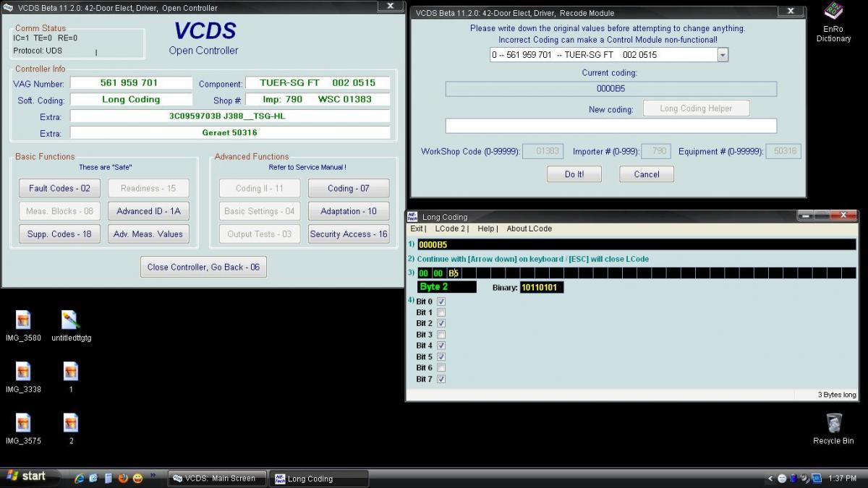868x488 pixels.
Task: Open the module selection dropdown in Recode Module
Action: click(x=723, y=55)
